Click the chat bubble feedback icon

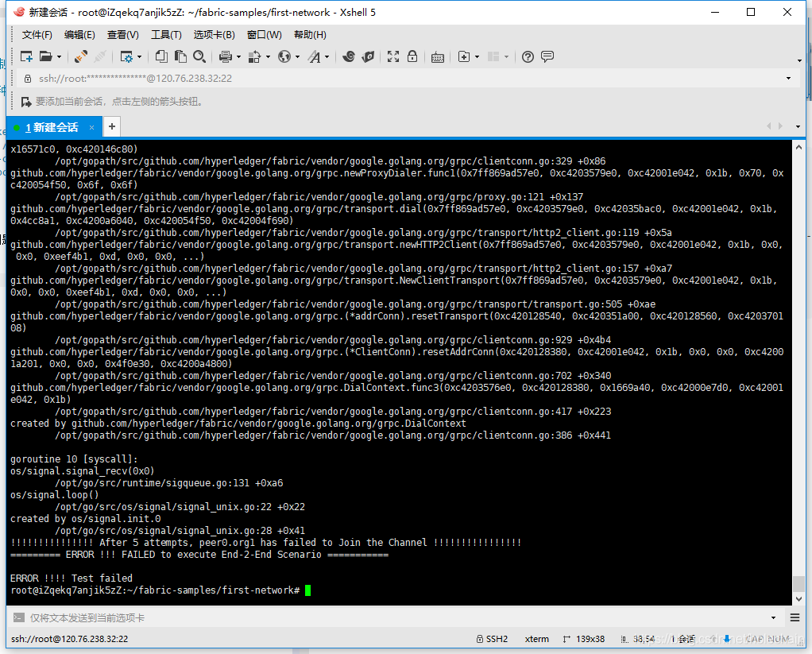547,56
